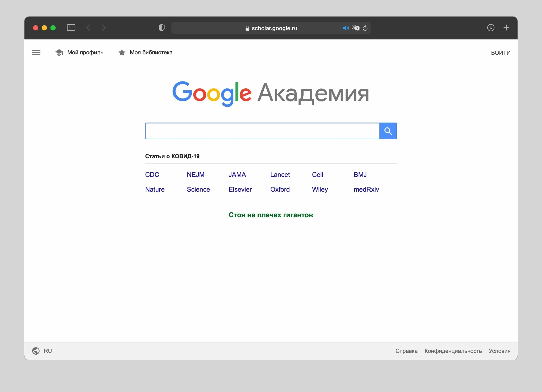Click the star library icon
The image size is (542, 392).
pos(122,53)
